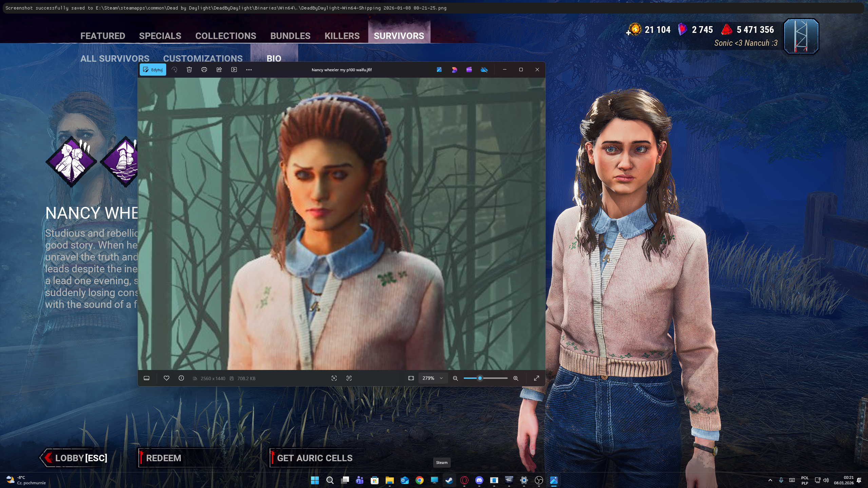Click the zoom in magnifier icon
Viewport: 868px width, 488px height.
pos(516,378)
